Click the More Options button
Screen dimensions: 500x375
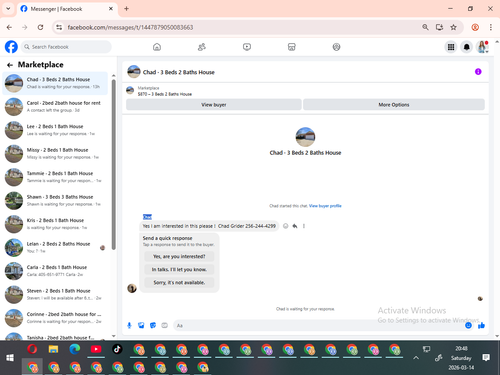click(394, 105)
